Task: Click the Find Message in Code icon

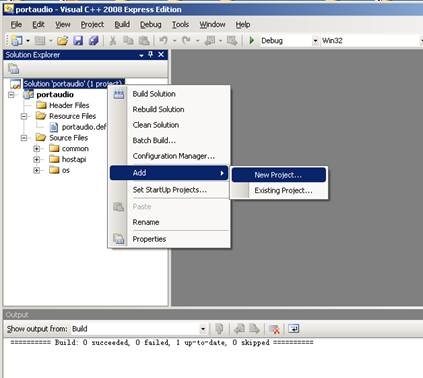Action: [x=219, y=329]
